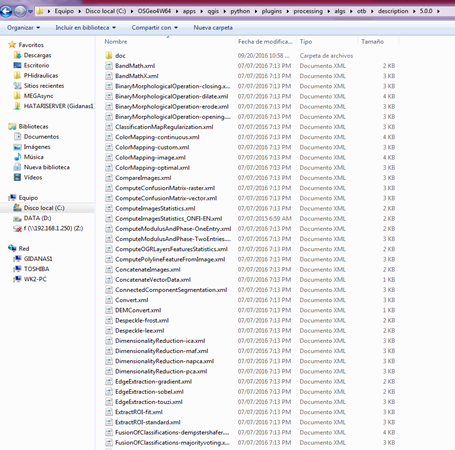
Task: Select ExtractROI-standard.xml file
Action: point(148,422)
